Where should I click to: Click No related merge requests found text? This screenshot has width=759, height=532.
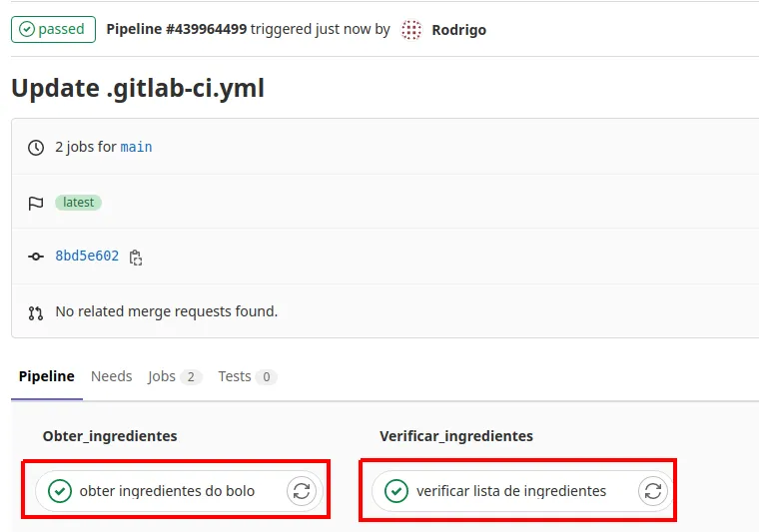167,311
